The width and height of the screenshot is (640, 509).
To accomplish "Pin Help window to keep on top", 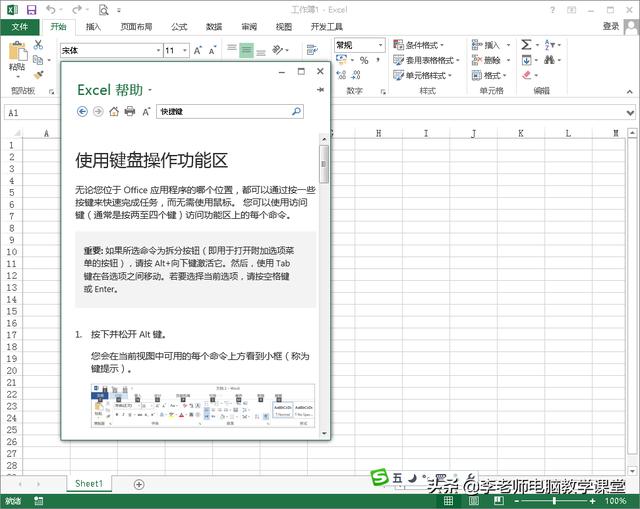I will click(x=320, y=89).
